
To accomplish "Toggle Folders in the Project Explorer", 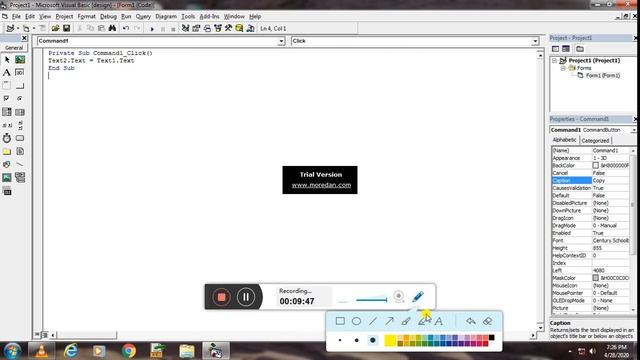I will 580,49.
